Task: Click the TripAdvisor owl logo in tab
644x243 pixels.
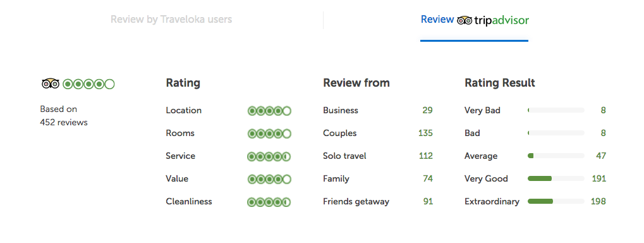Action: (x=464, y=20)
